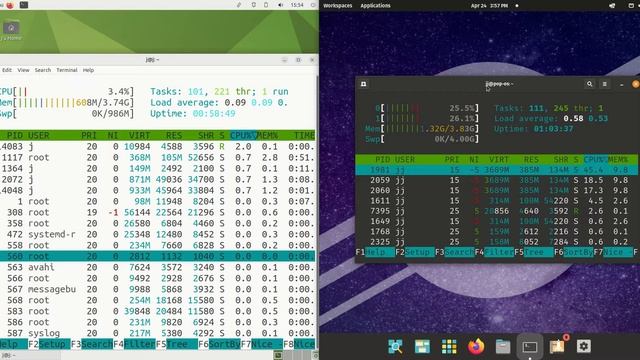The width and height of the screenshot is (640, 360).
Task: Sort by USER column header in right htop
Action: pos(405,160)
